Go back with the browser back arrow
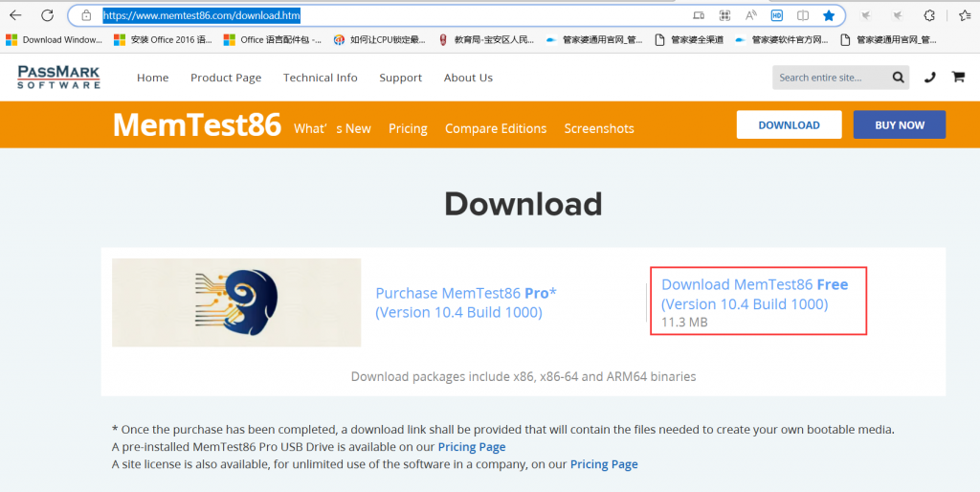 (x=15, y=15)
